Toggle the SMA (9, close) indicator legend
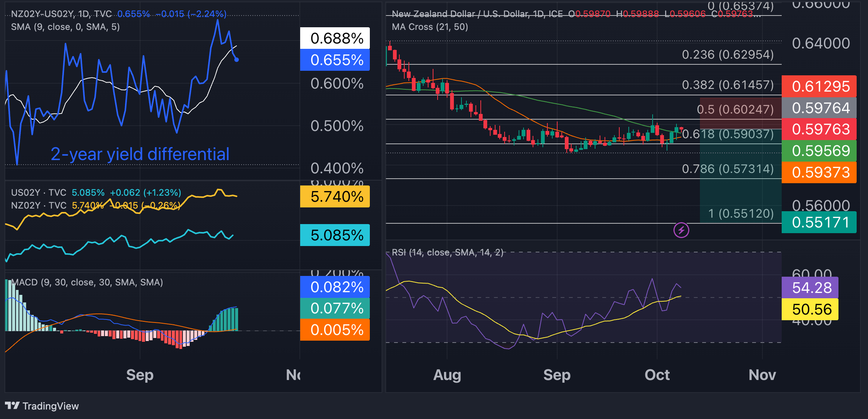This screenshot has height=419, width=868. 64,27
